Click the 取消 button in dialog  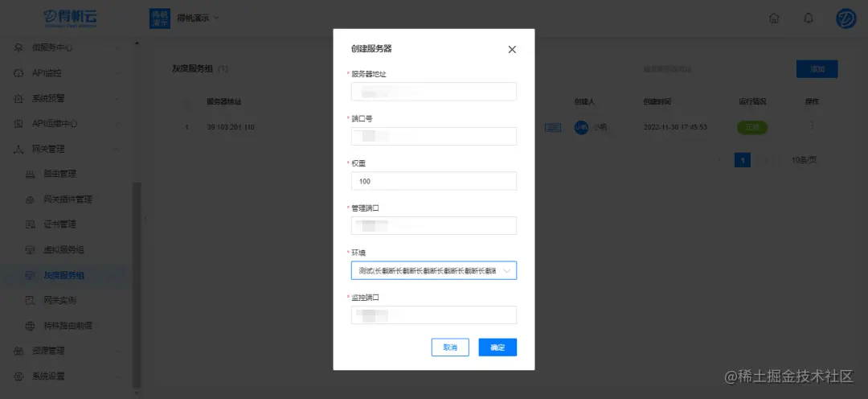point(450,348)
